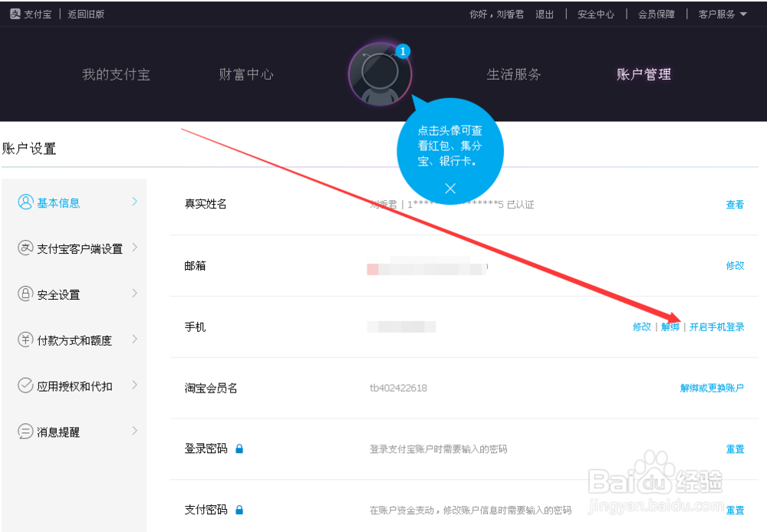The image size is (767, 532).
Task: Expand 付款方式和额度 chevron arrow
Action: pos(134,340)
